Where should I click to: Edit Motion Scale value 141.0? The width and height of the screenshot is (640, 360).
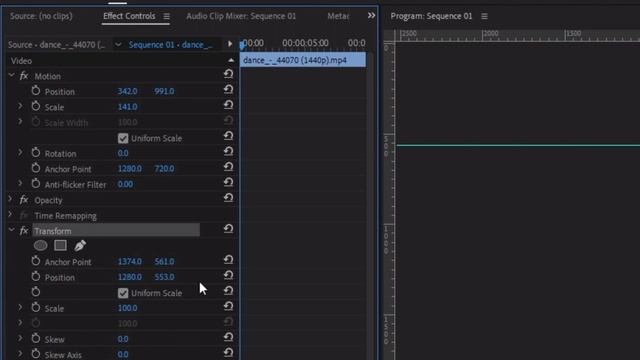(127, 107)
